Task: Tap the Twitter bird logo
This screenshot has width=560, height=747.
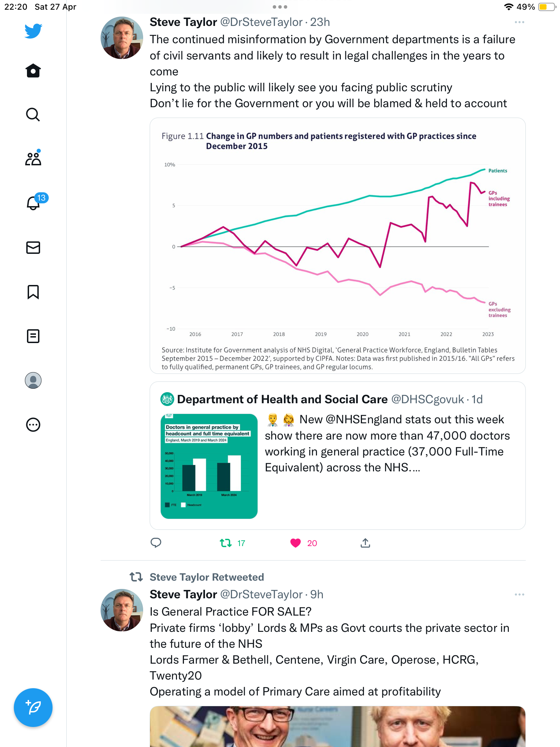Action: click(33, 31)
